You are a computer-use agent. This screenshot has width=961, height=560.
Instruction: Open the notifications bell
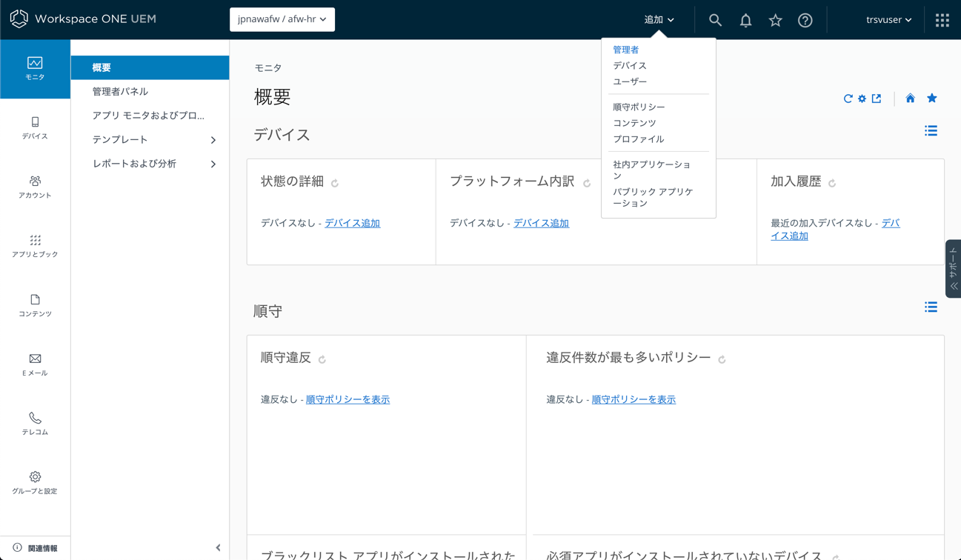point(745,20)
